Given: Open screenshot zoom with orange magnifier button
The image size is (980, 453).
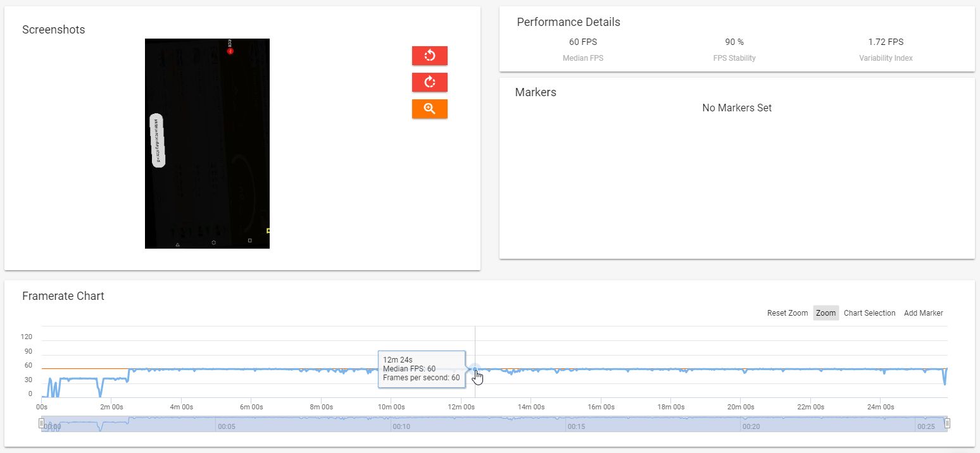Looking at the screenshot, I should point(429,109).
